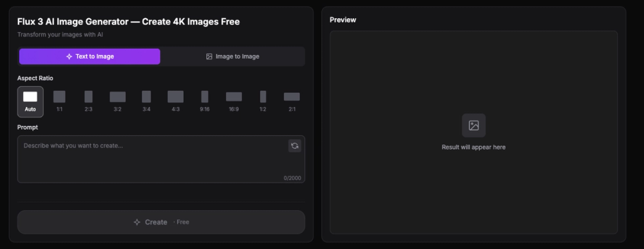Click the Create Free button
The image size is (644, 249).
click(x=161, y=223)
